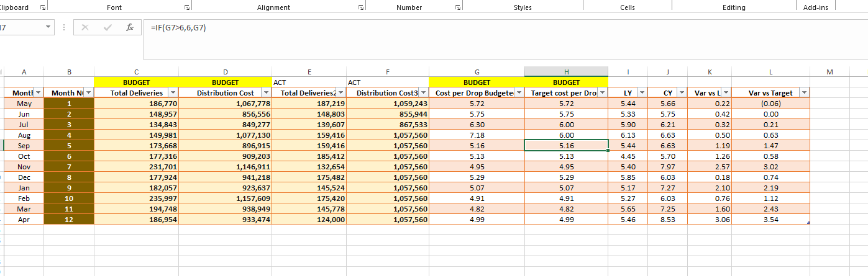Click the BUDGET label above Target cost per Drop
Viewport: 868px width, 276px height.
566,82
